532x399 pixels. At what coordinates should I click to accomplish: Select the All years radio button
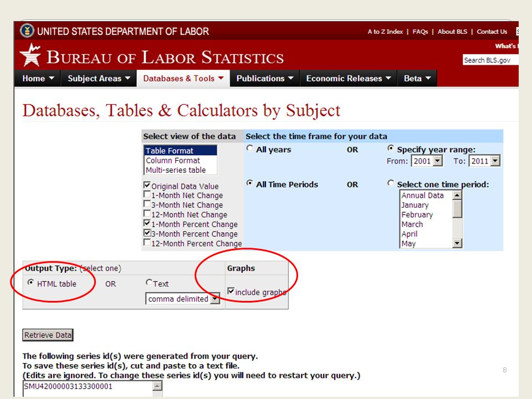click(x=250, y=149)
